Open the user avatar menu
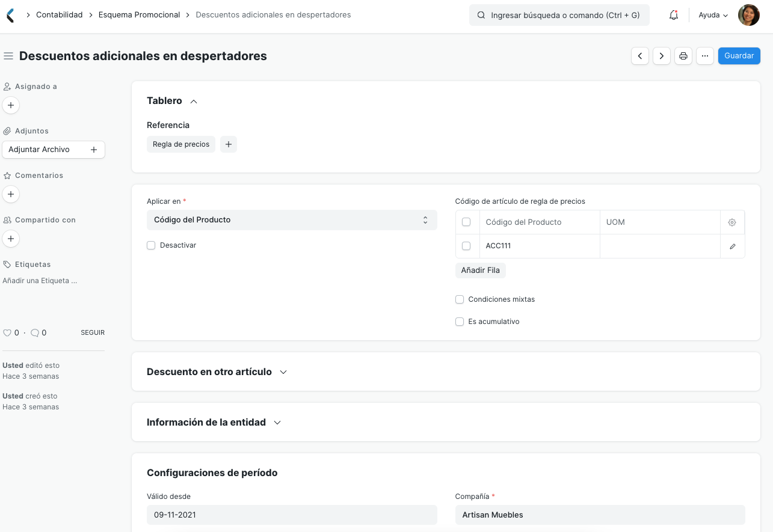Image resolution: width=773 pixels, height=532 pixels. point(748,15)
